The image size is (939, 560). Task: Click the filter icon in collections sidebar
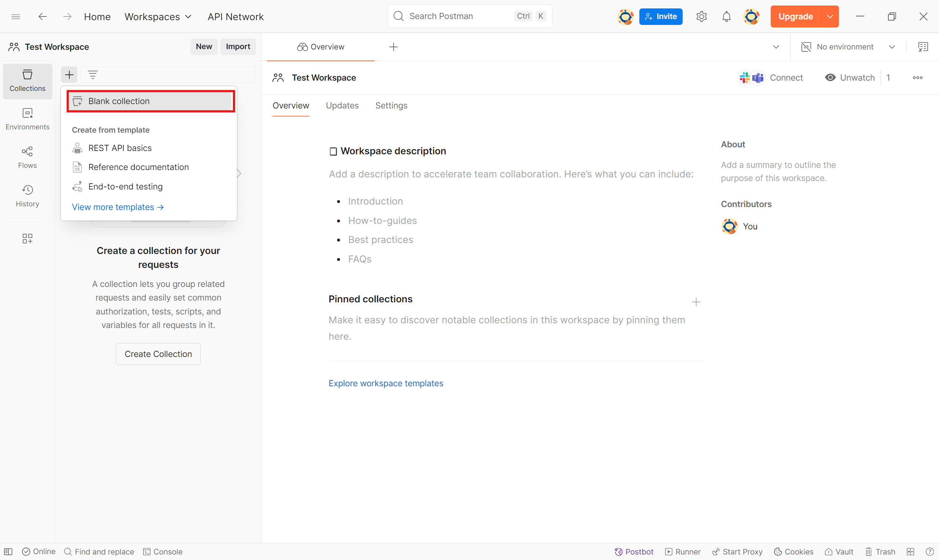[x=93, y=75]
